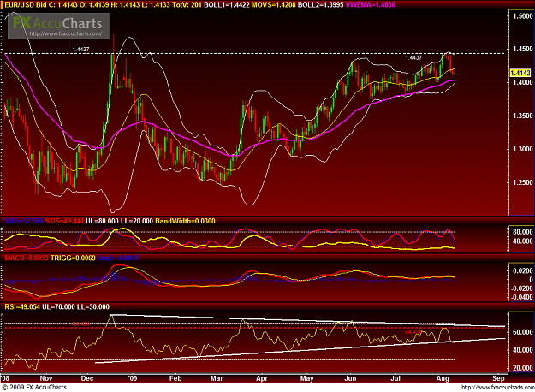Click the Aug label on time axis
This screenshot has height=392, width=535.
443,378
